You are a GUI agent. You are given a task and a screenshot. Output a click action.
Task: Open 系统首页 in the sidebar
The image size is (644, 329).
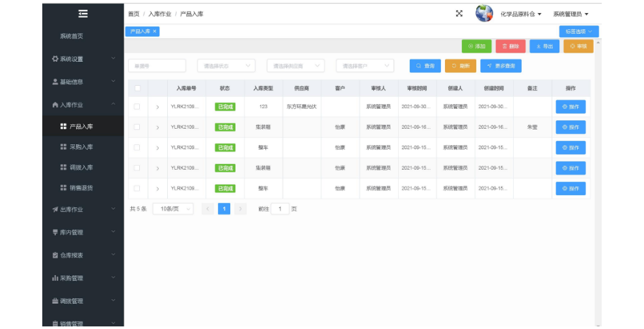(x=83, y=36)
